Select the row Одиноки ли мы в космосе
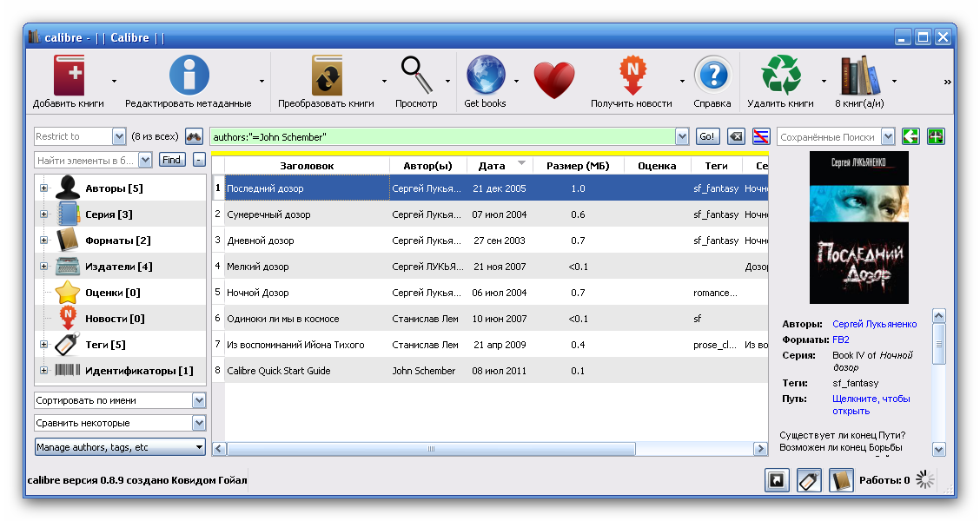 [490, 319]
